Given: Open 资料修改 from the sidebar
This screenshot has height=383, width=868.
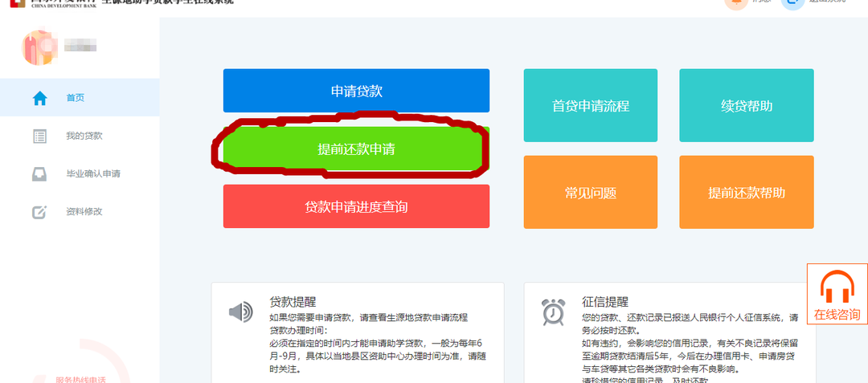Looking at the screenshot, I should [84, 213].
